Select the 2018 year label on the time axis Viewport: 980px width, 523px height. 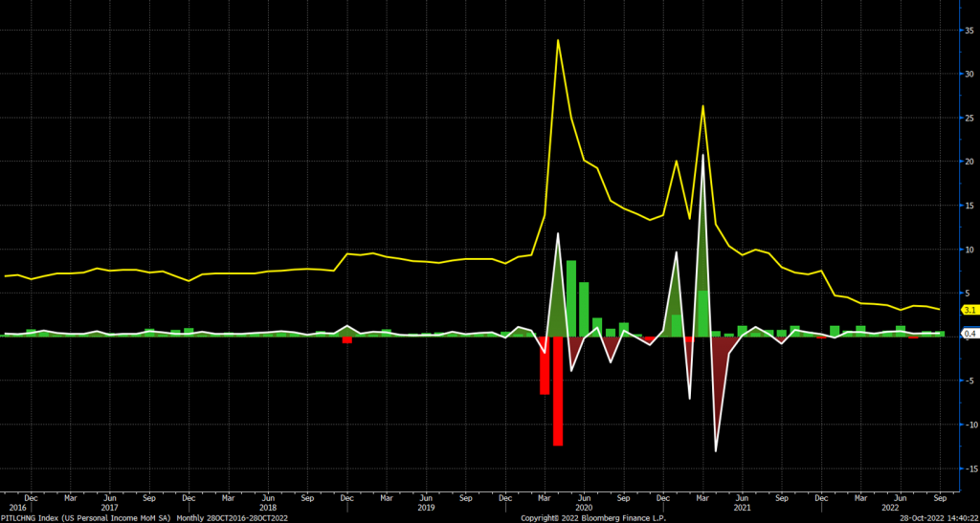[x=268, y=508]
